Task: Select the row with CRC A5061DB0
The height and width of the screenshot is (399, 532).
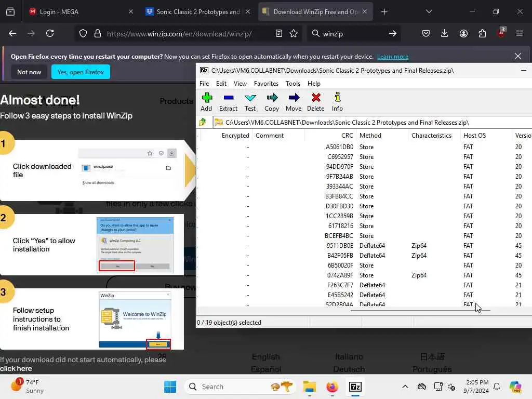Action: tap(364, 147)
